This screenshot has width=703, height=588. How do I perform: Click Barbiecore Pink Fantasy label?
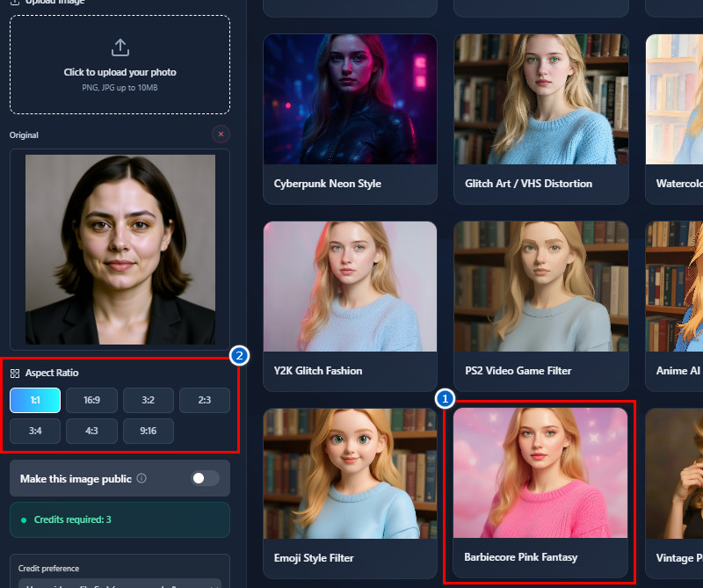(520, 557)
